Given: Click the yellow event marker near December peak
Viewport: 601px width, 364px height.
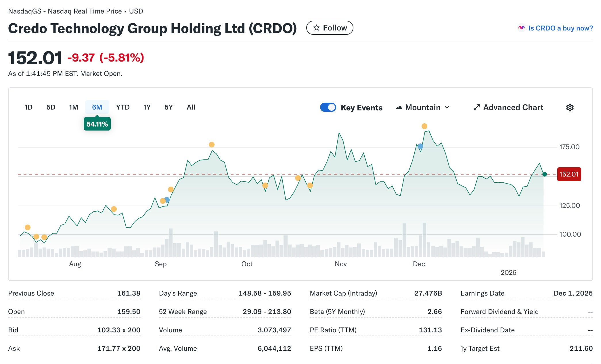Looking at the screenshot, I should pos(424,126).
